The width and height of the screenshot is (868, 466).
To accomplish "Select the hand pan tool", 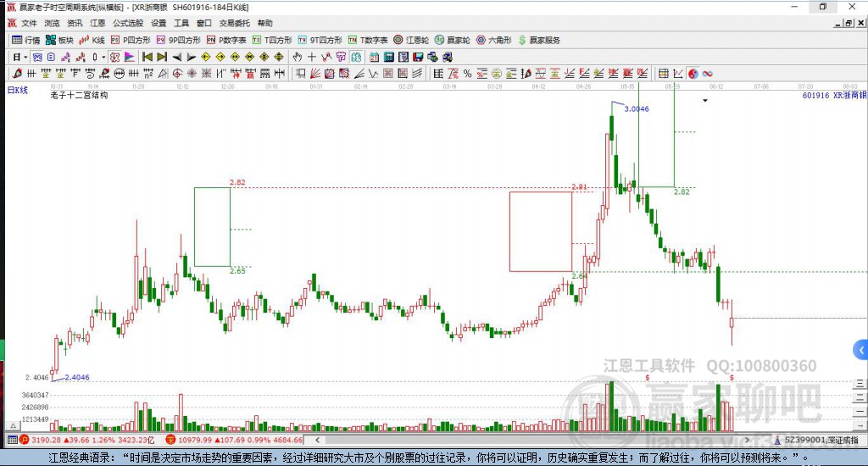I will (x=298, y=57).
